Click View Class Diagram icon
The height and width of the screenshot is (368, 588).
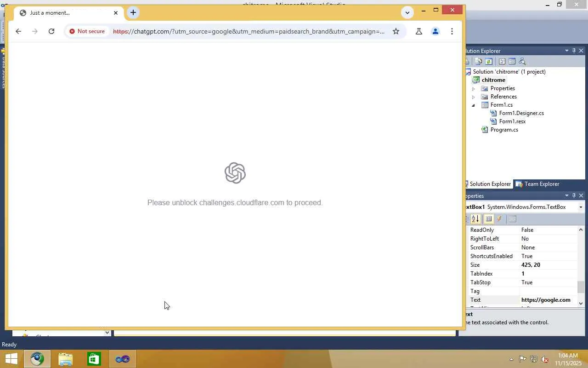522,62
